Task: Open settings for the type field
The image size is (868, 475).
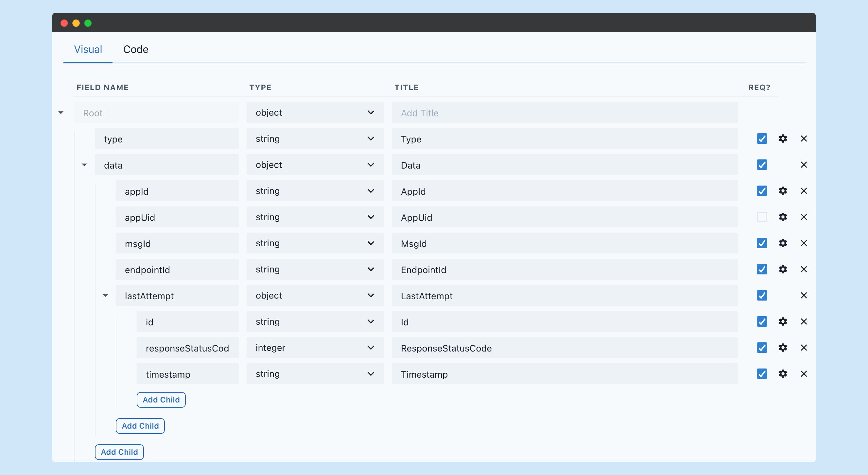Action: click(783, 139)
